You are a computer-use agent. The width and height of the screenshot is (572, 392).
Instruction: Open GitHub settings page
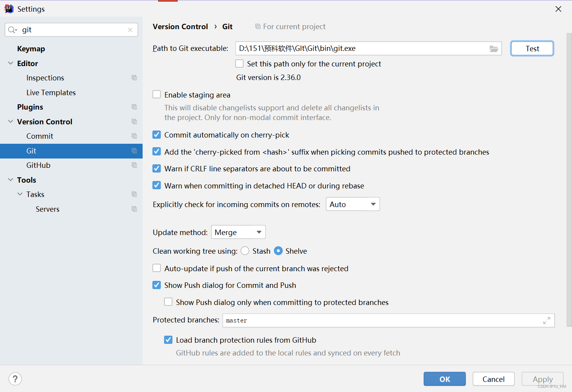tap(38, 165)
